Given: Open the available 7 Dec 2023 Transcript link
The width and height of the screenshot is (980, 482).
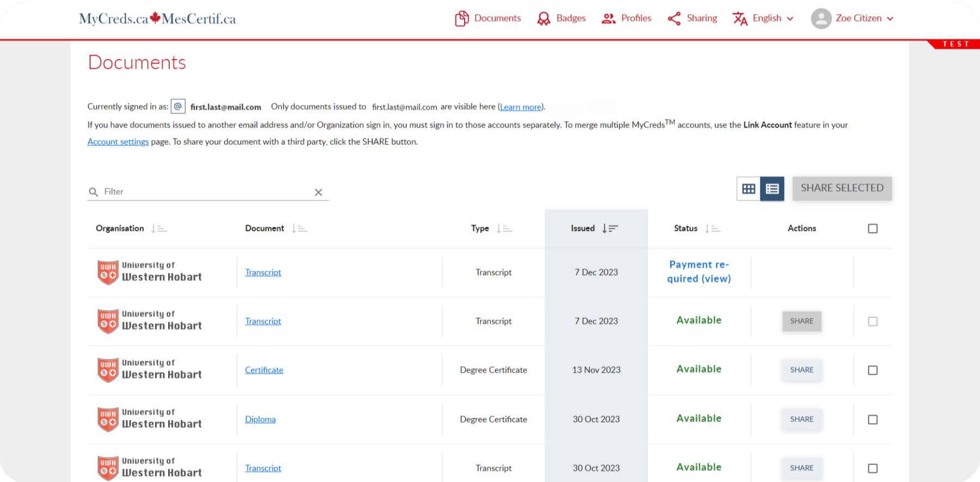Looking at the screenshot, I should click(263, 321).
